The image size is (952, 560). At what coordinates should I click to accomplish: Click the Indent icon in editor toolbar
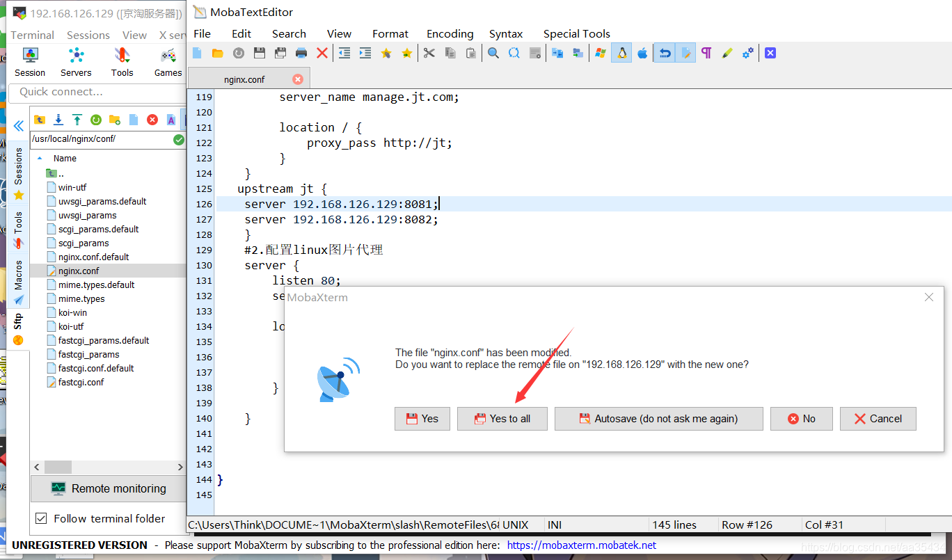coord(365,53)
